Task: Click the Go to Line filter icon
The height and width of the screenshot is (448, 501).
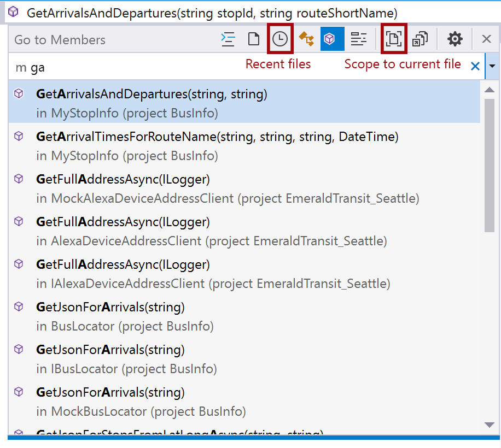Action: (228, 39)
